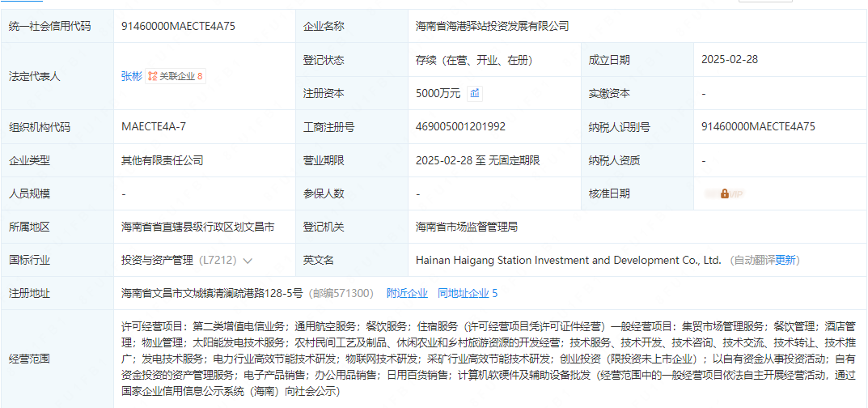Click the company name 海南省海港驿站投资发展有限公司
This screenshot has height=408, width=868.
click(x=492, y=26)
